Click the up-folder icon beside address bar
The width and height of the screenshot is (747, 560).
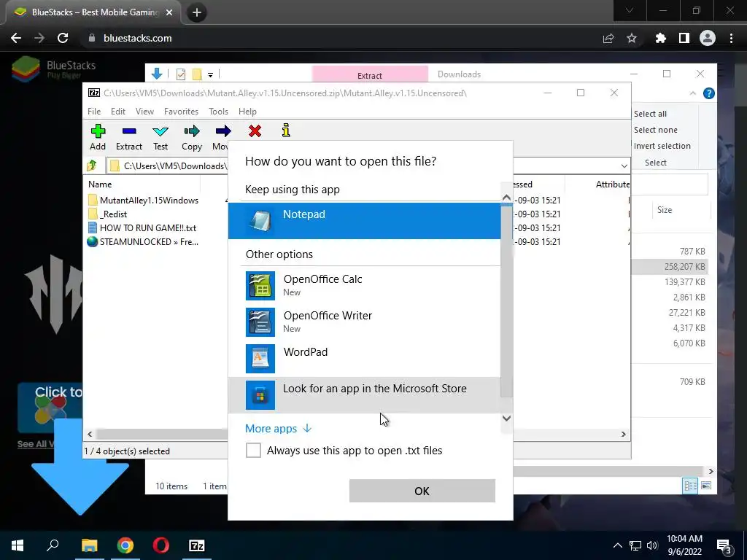(x=92, y=166)
